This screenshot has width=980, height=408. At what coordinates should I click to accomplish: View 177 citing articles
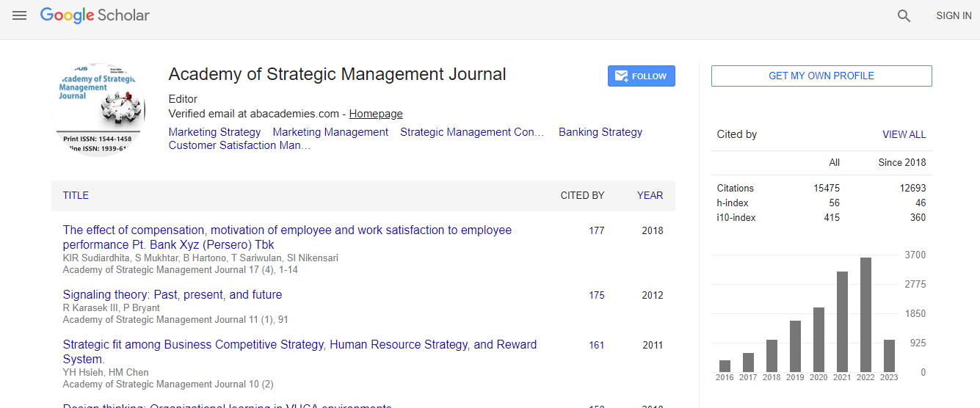(597, 230)
